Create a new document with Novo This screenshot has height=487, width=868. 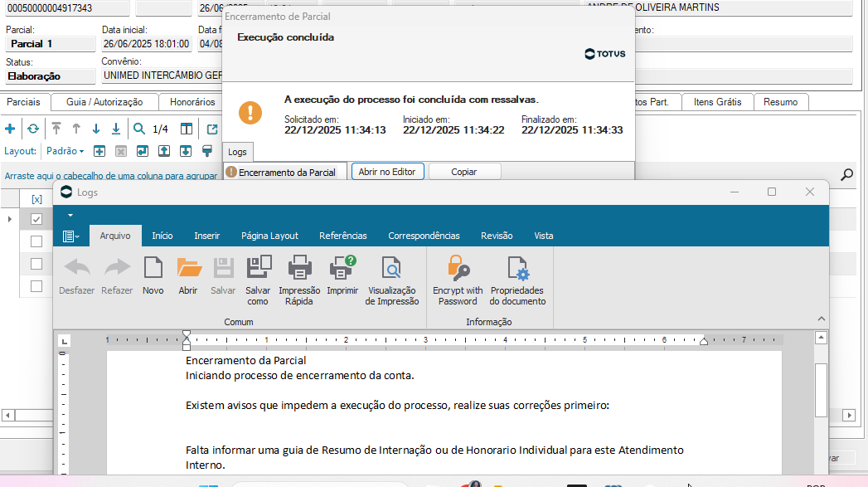coord(153,275)
